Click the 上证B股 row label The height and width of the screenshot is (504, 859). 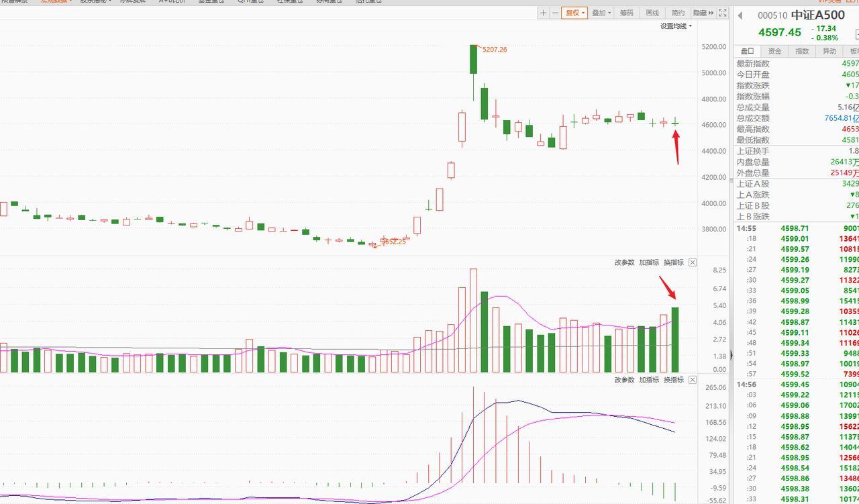pyautogui.click(x=753, y=205)
